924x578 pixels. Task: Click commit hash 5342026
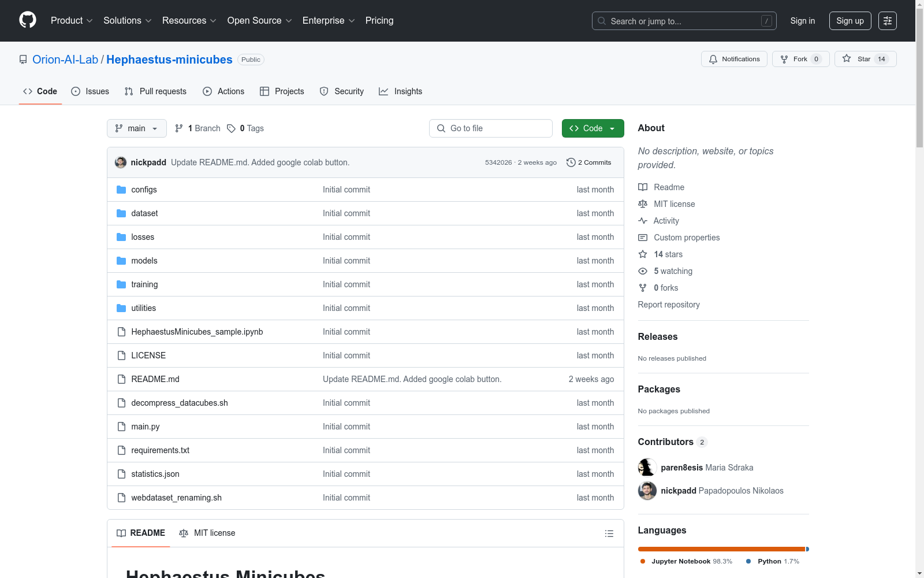[x=498, y=162]
